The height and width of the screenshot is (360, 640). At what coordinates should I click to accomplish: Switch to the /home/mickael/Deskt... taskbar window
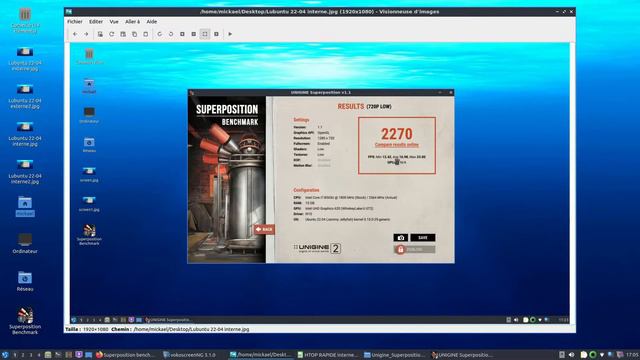pos(260,355)
